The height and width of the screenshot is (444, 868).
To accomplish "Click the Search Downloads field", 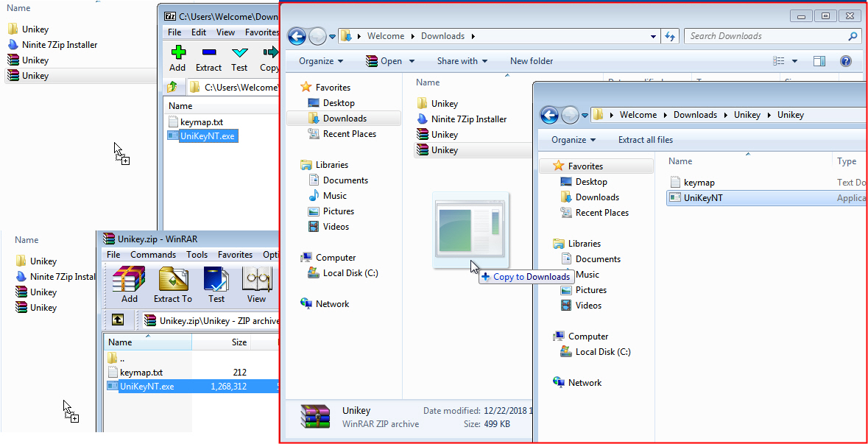I will (x=766, y=36).
